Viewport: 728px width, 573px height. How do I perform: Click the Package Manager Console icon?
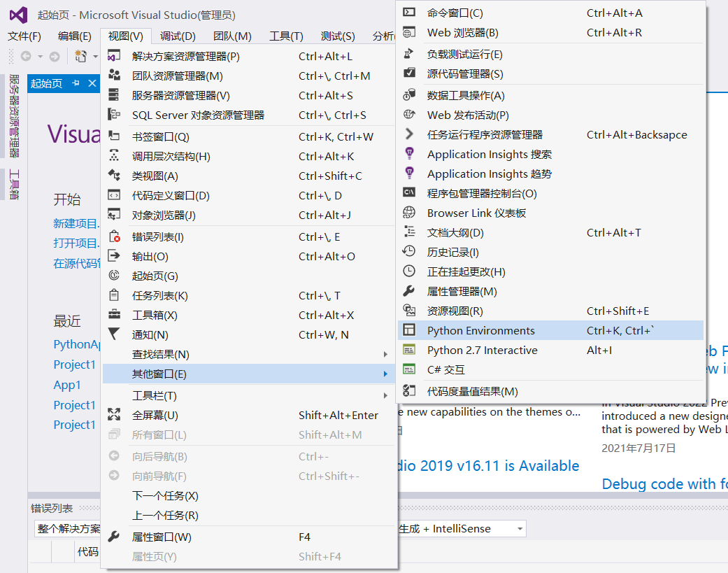point(409,192)
